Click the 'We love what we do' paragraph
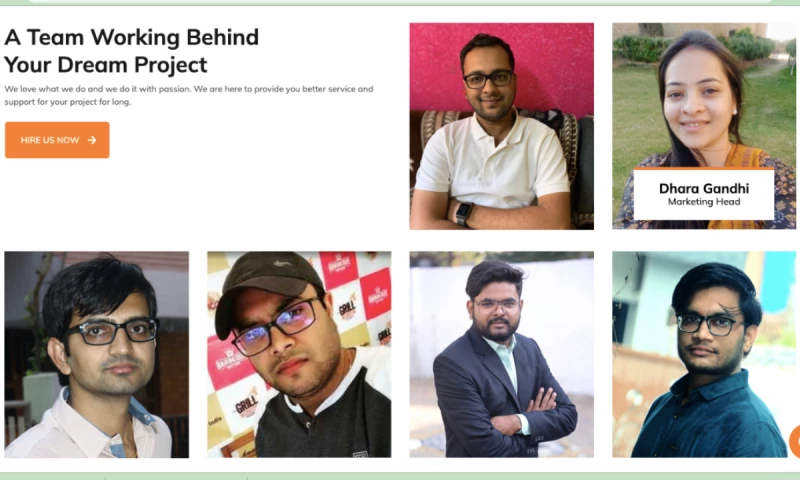The width and height of the screenshot is (800, 480). click(x=189, y=95)
